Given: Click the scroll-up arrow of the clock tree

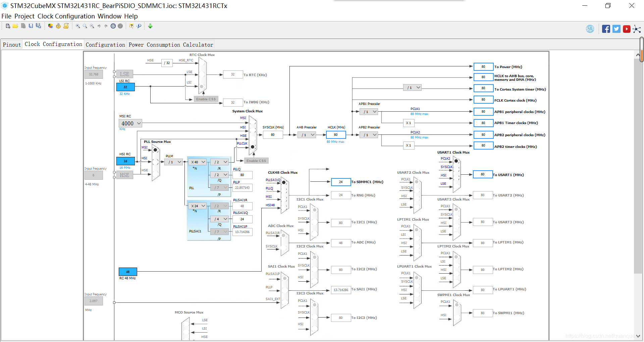Looking at the screenshot, I should [x=638, y=55].
